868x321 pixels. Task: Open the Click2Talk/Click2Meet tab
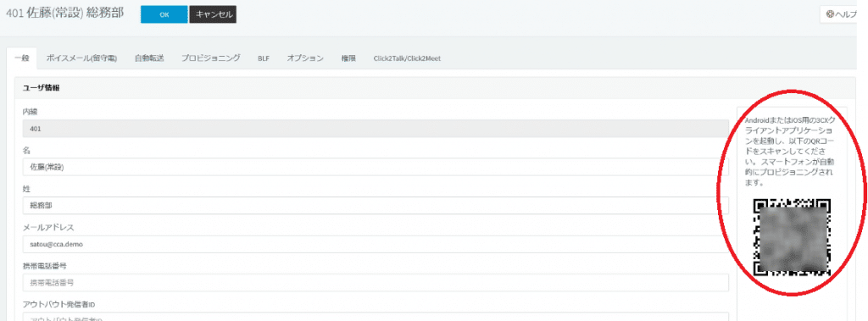pyautogui.click(x=407, y=58)
